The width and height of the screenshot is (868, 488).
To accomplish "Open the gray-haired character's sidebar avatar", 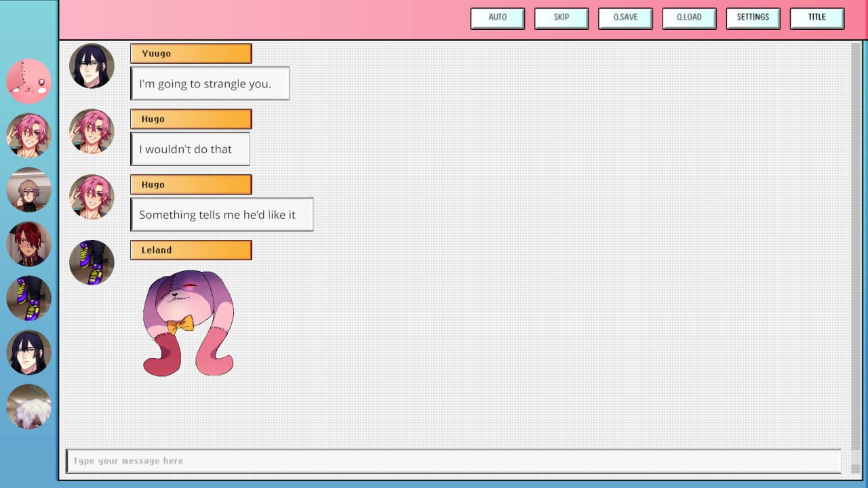I will 29,190.
